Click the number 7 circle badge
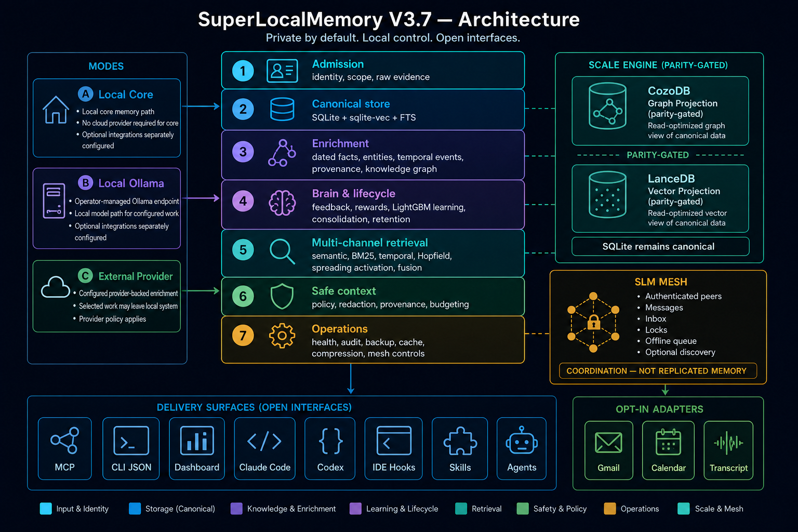The height and width of the screenshot is (532, 798). point(243,336)
